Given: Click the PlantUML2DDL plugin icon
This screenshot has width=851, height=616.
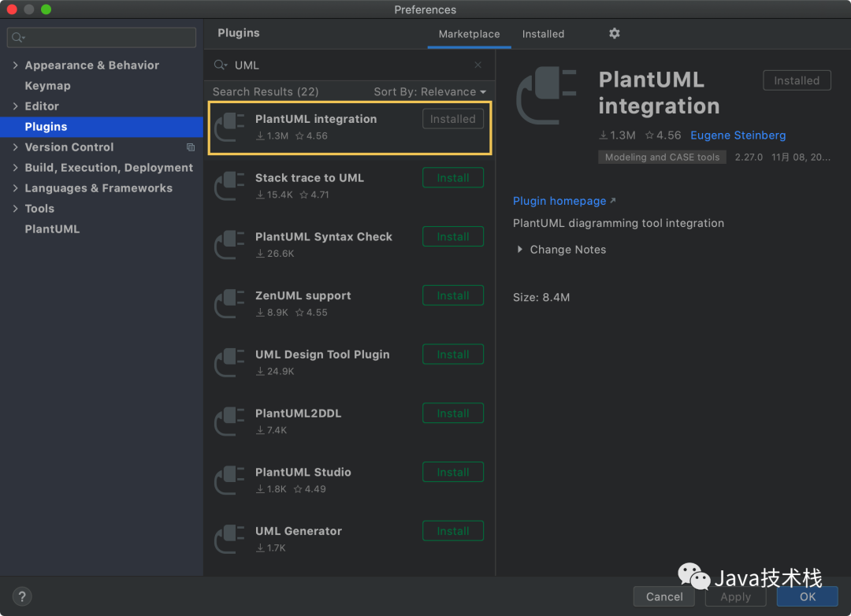Looking at the screenshot, I should [229, 421].
